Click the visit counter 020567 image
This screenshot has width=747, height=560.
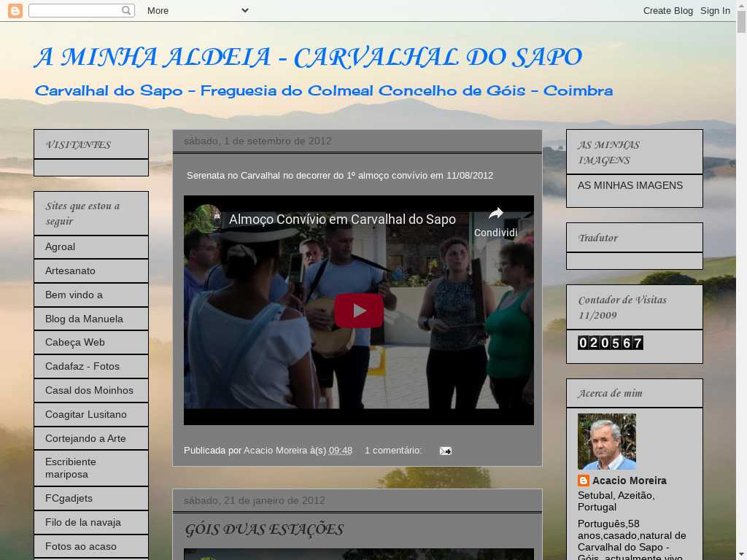[611, 343]
